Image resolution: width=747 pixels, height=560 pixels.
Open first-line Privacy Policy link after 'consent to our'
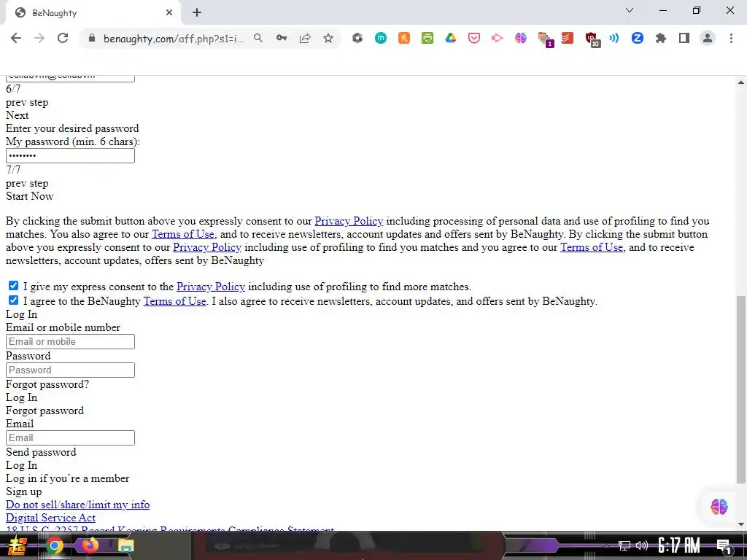coord(349,221)
